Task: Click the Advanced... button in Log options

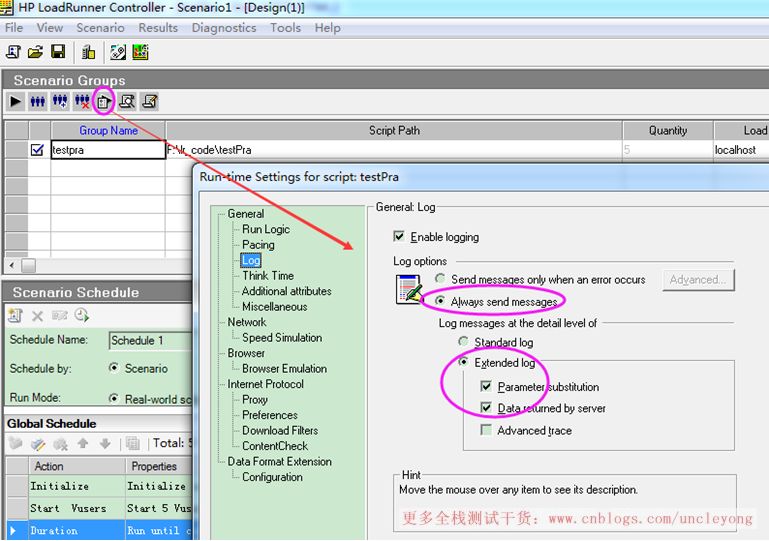Action: [x=698, y=280]
